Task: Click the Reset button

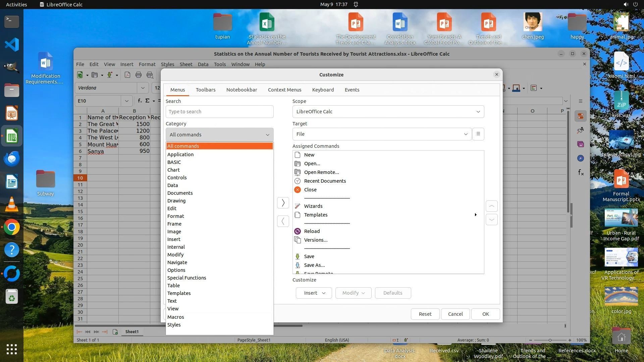Action: click(425, 314)
